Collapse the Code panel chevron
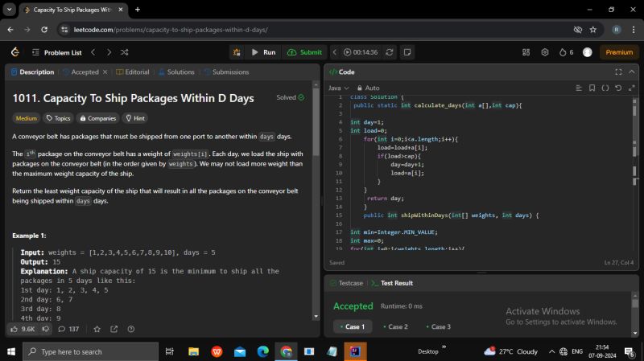Viewport: 644px width, 361px height. [632, 72]
